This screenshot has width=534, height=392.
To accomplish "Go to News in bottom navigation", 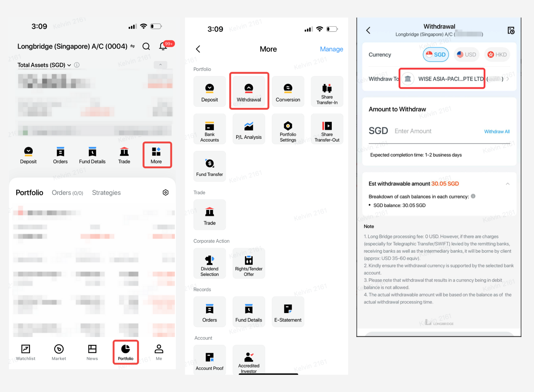I will pos(92,352).
